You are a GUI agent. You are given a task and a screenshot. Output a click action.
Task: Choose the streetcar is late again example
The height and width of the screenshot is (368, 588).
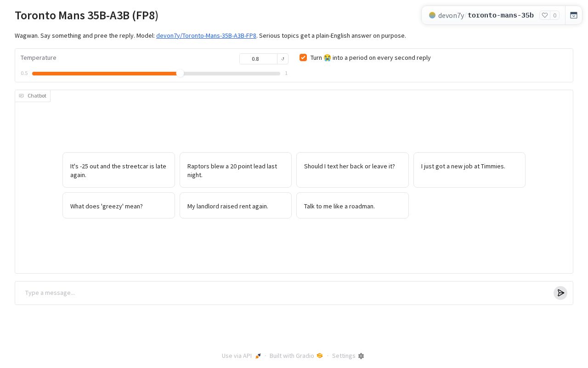pyautogui.click(x=119, y=170)
